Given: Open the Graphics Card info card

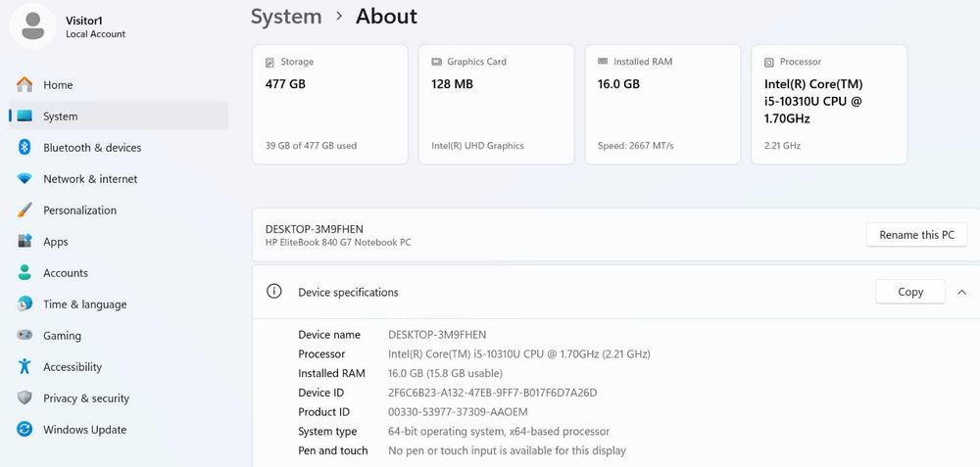Looking at the screenshot, I should (496, 104).
